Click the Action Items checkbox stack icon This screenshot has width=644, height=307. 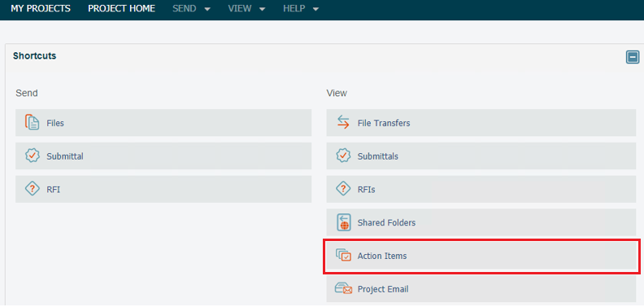pyautogui.click(x=343, y=256)
